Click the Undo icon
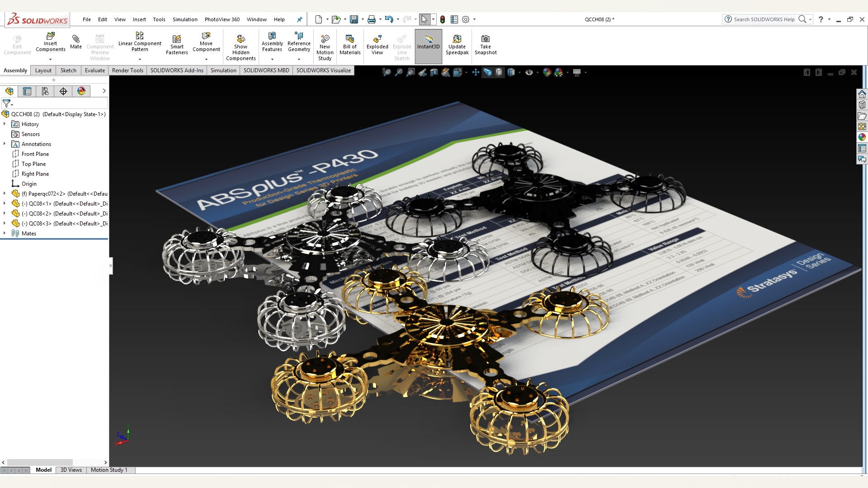Image resolution: width=868 pixels, height=488 pixels. pyautogui.click(x=389, y=19)
